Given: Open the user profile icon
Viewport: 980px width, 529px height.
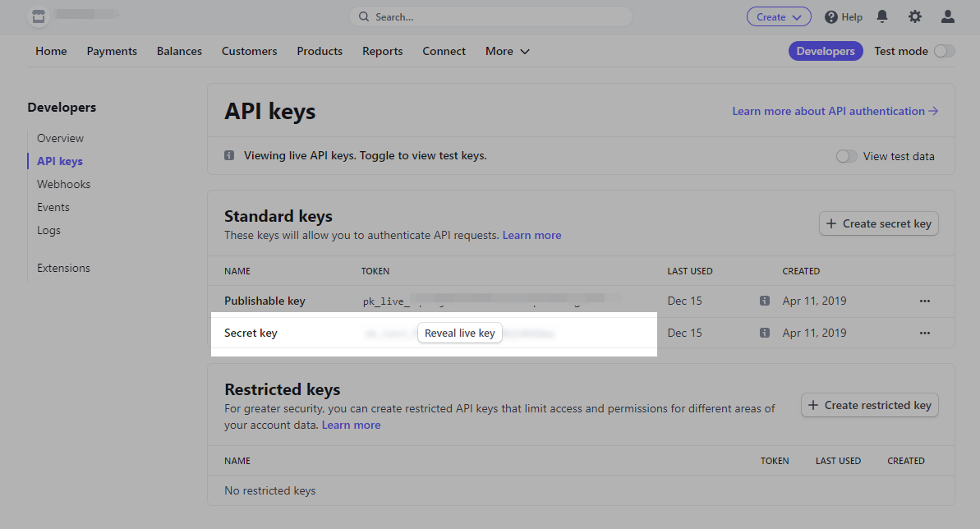Looking at the screenshot, I should point(947,17).
